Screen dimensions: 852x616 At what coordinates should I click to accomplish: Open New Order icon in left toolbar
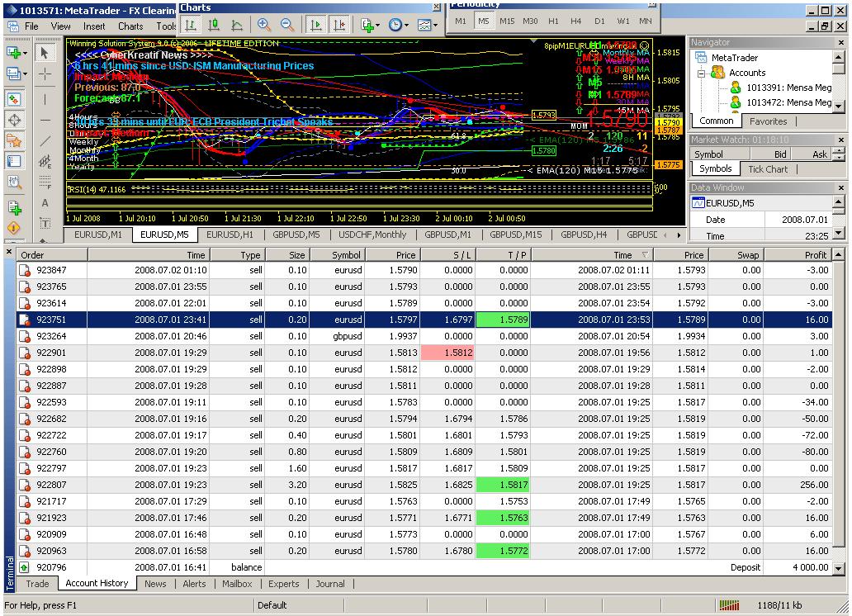point(13,208)
